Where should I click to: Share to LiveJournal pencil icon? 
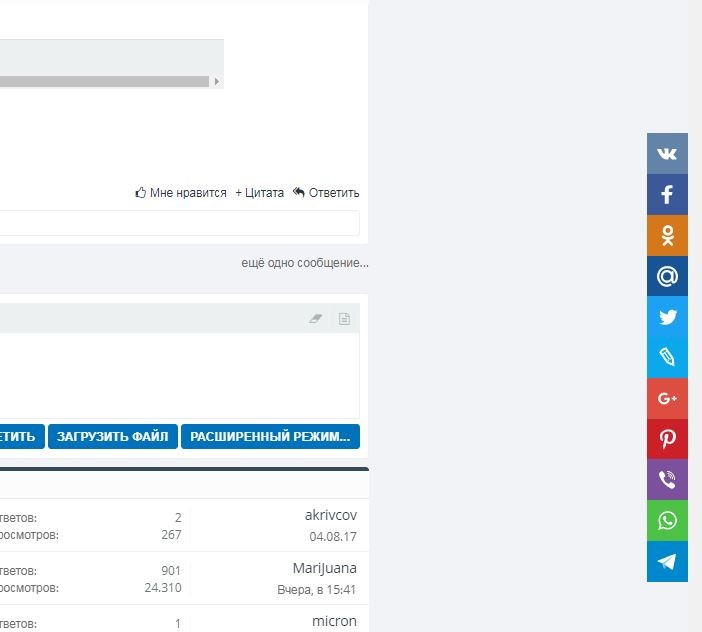coord(667,358)
